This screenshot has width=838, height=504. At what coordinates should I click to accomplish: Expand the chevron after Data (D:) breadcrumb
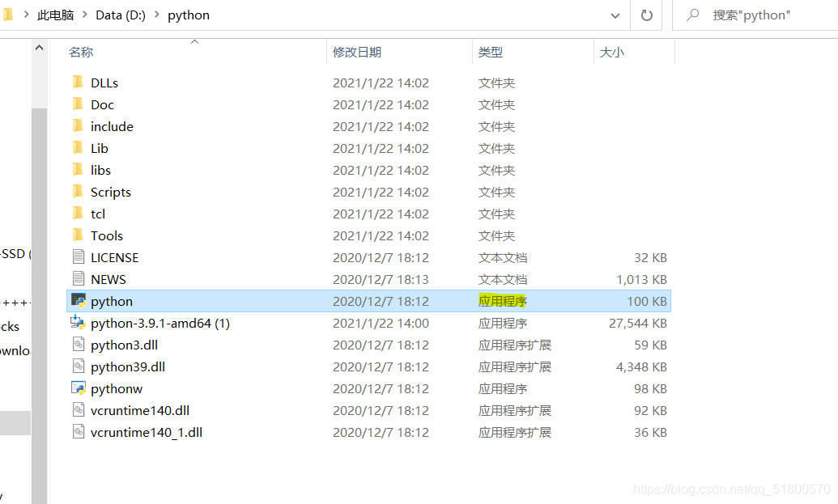[x=156, y=15]
